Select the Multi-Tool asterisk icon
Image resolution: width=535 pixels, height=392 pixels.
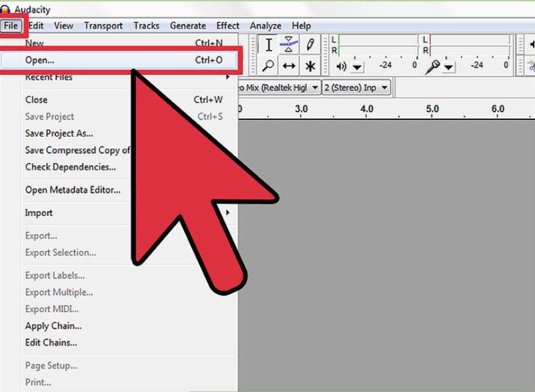[x=309, y=65]
